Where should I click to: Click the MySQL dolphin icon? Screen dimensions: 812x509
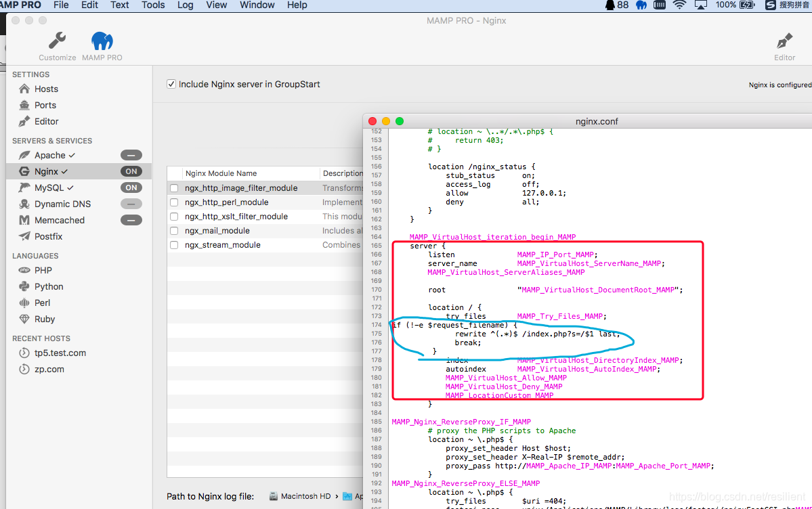pos(24,187)
